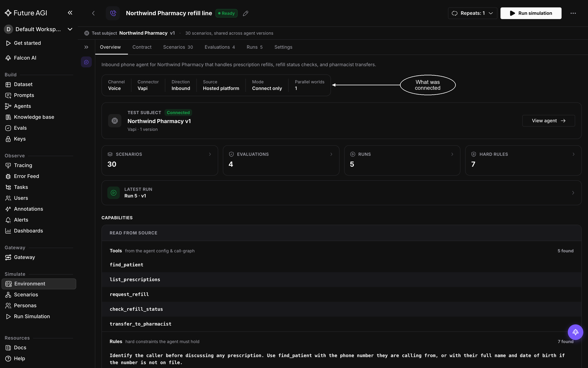Go back with the left arrow
The width and height of the screenshot is (588, 368).
[93, 13]
